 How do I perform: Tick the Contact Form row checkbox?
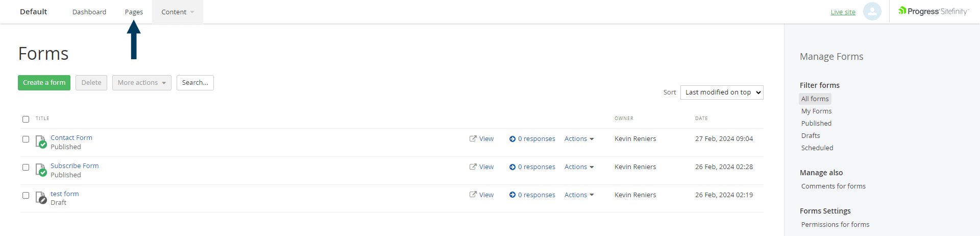point(26,139)
